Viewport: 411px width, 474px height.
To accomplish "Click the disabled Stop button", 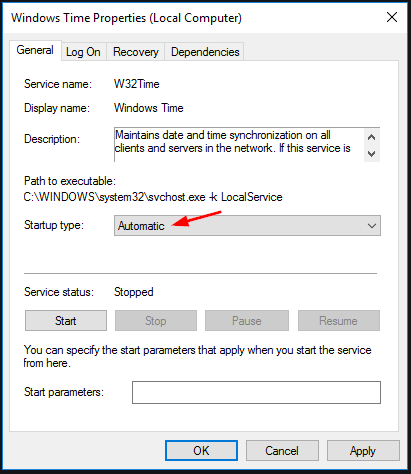I will [156, 321].
